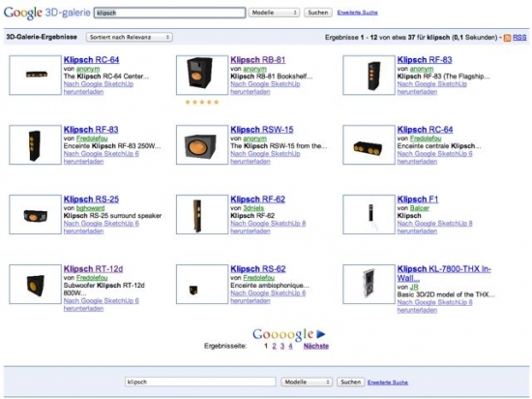Click the Klipsch RT-12d subwoofer thumbnail
532x399 pixels.
(35, 284)
